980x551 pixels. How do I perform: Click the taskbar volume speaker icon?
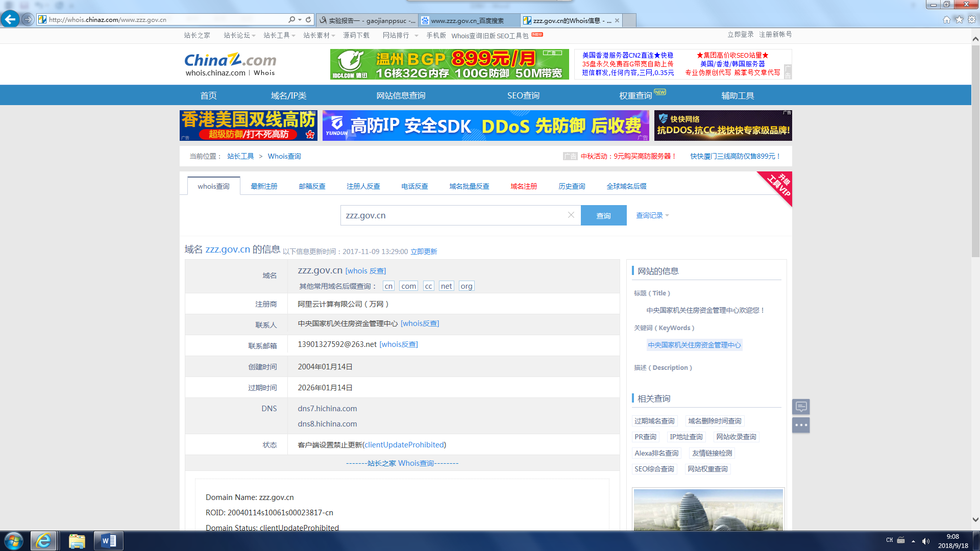coord(925,541)
